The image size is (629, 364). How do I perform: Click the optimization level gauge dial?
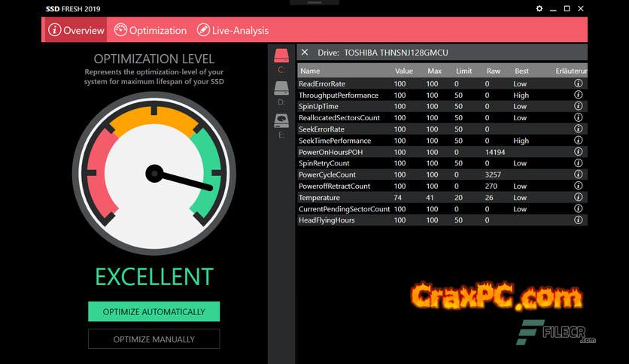[x=154, y=174]
